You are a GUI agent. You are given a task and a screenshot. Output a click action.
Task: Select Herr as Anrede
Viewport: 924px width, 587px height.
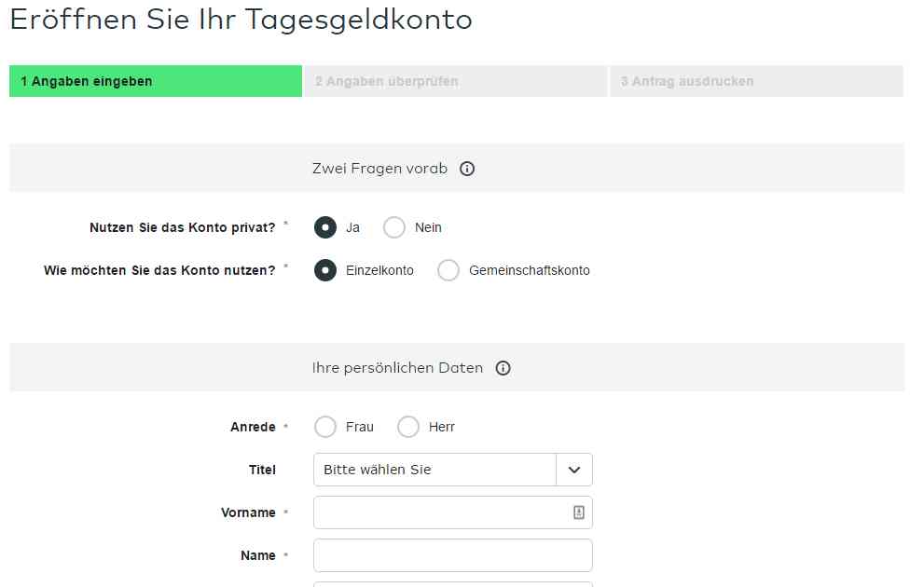(x=408, y=427)
